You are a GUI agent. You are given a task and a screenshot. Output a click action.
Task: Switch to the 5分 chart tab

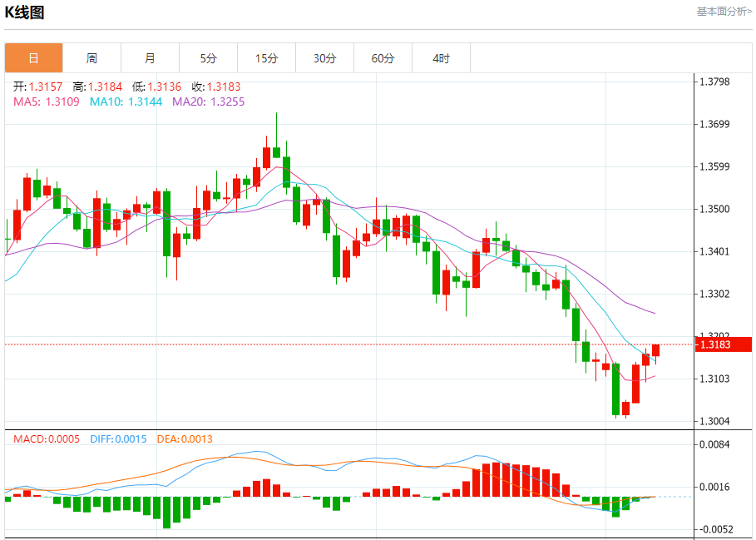coord(208,58)
